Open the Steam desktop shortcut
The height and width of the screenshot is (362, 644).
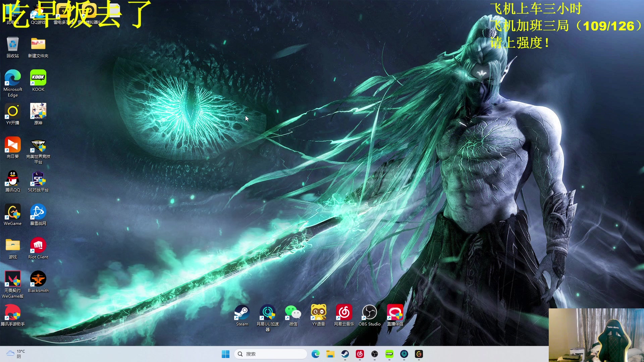pyautogui.click(x=242, y=313)
